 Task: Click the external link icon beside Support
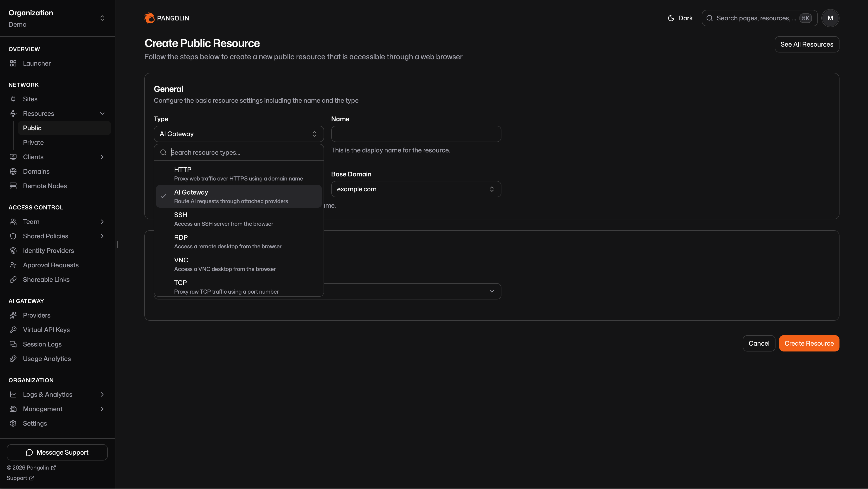[32, 478]
